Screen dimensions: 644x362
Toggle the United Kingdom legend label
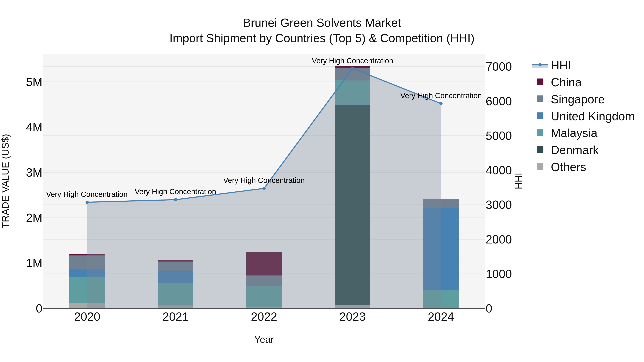(x=592, y=116)
